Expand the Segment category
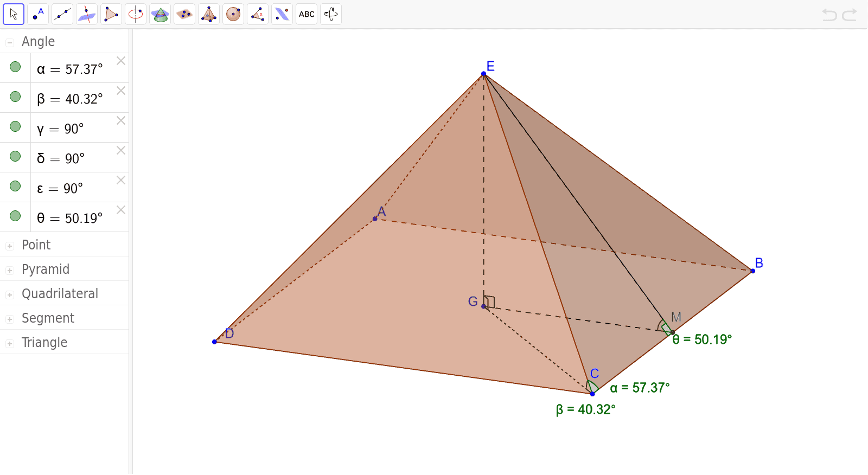This screenshot has width=868, height=475. point(10,319)
